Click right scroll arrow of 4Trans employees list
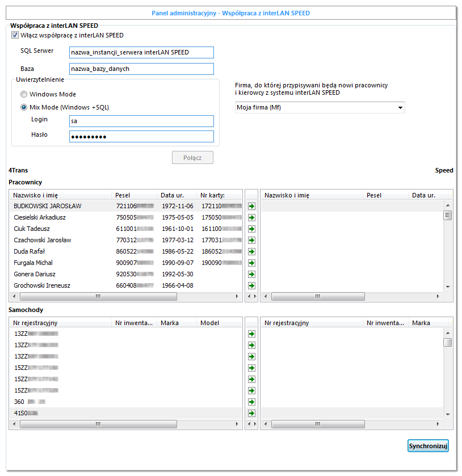Image resolution: width=462 pixels, height=476 pixels. 237,296
